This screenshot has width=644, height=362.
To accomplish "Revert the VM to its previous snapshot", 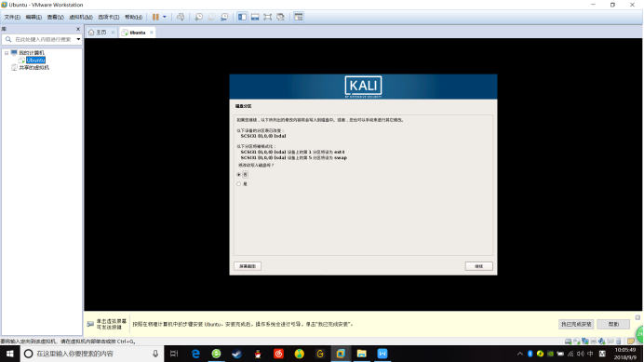I will tap(211, 17).
